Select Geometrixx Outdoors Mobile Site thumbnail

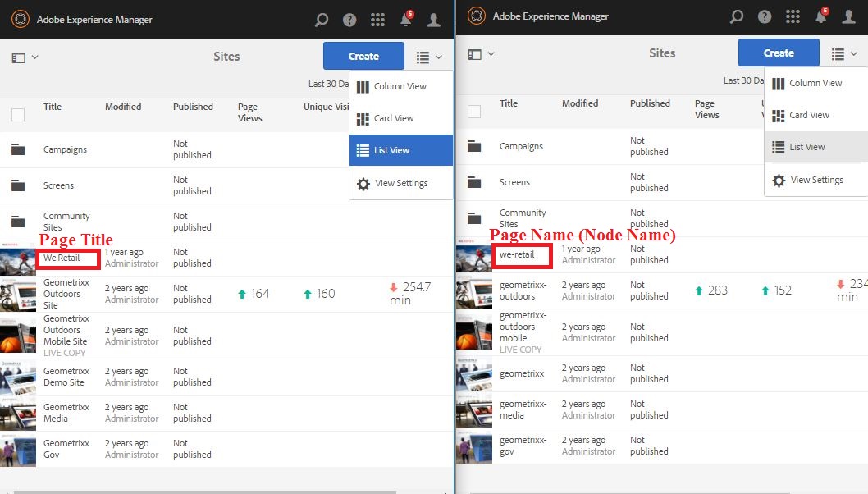[18, 336]
